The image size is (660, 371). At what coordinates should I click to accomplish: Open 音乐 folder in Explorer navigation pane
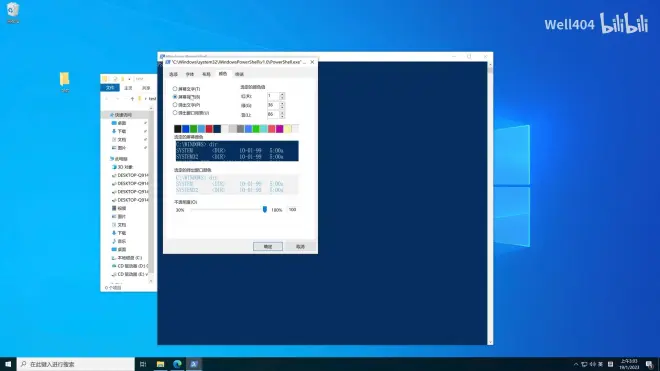click(x=120, y=241)
